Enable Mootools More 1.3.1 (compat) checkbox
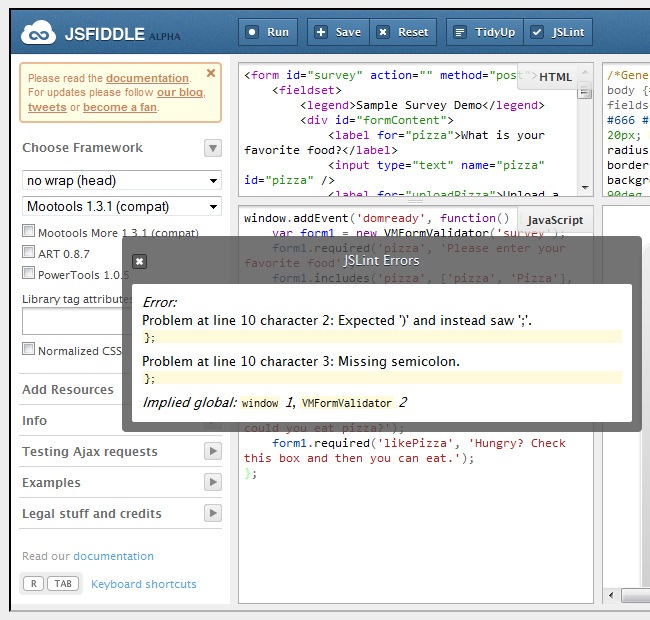 tap(28, 232)
